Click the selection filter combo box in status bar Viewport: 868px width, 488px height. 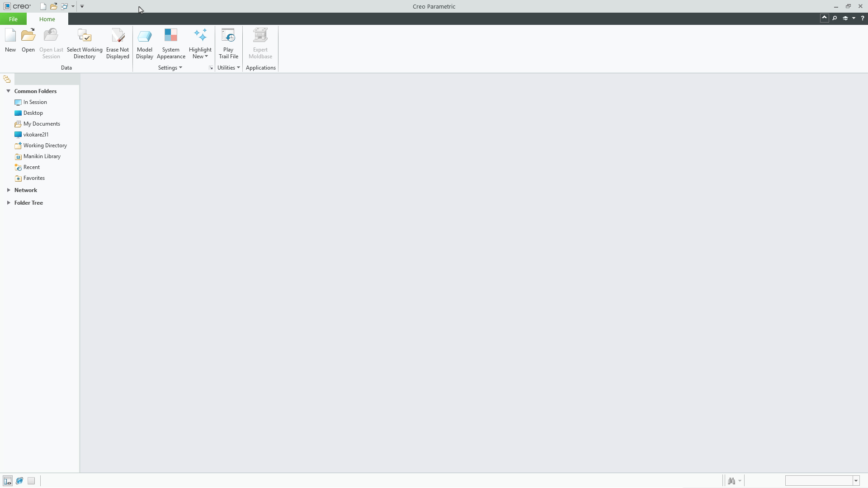(x=822, y=481)
